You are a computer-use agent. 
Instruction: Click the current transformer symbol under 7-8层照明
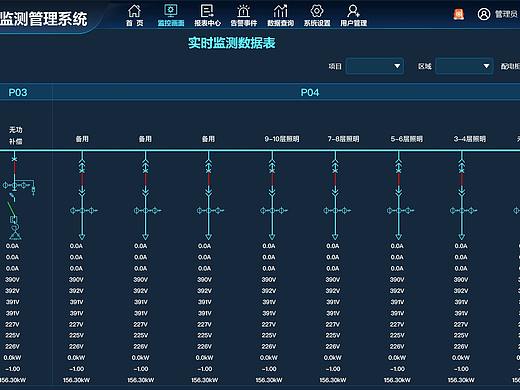click(x=337, y=210)
